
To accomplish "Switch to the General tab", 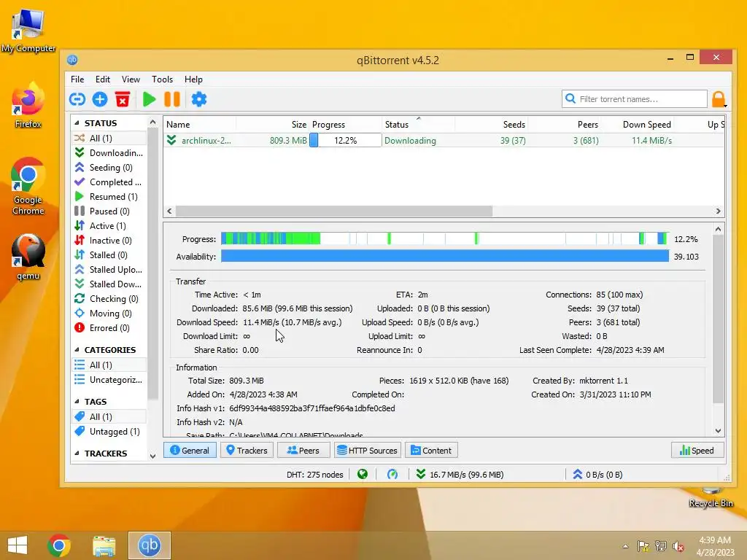I will 190,451.
